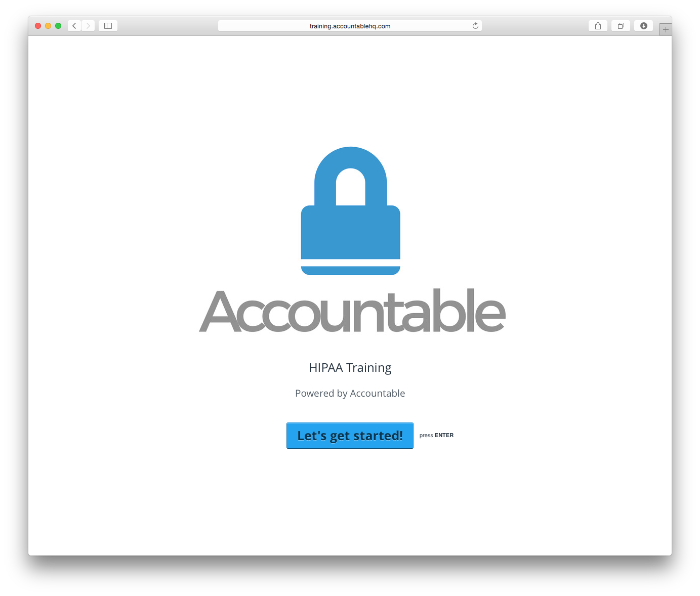
Task: Click the HIPAA Training heading
Action: (x=350, y=368)
